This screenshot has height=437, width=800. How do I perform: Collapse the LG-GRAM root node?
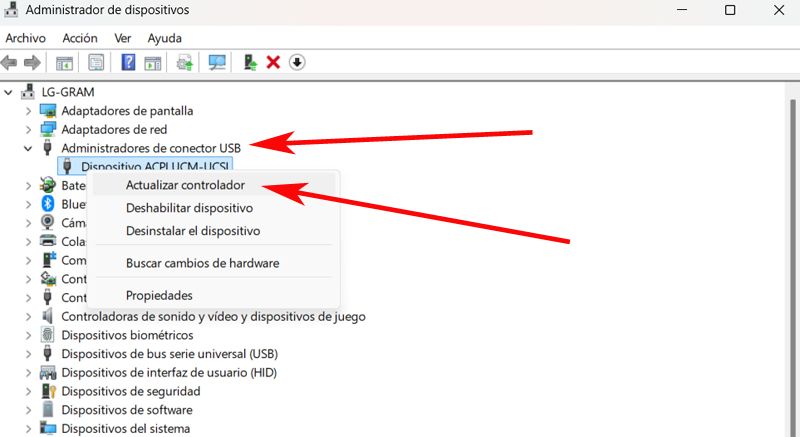click(x=9, y=92)
